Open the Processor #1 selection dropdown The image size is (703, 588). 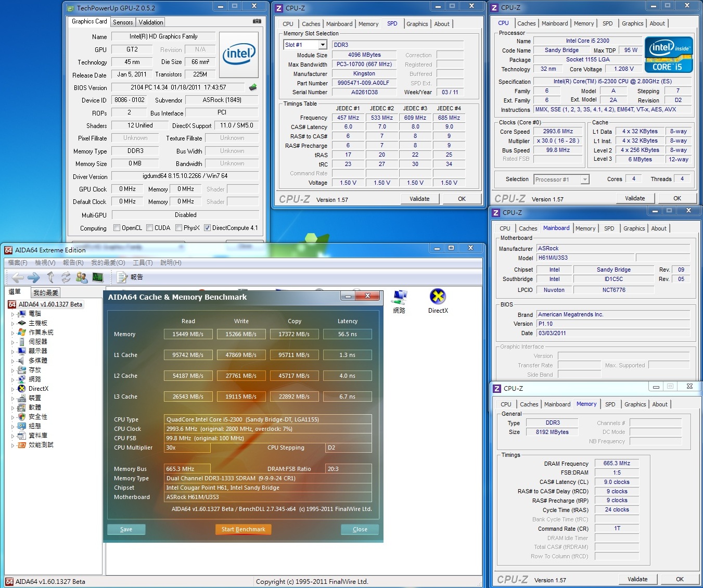coord(585,180)
